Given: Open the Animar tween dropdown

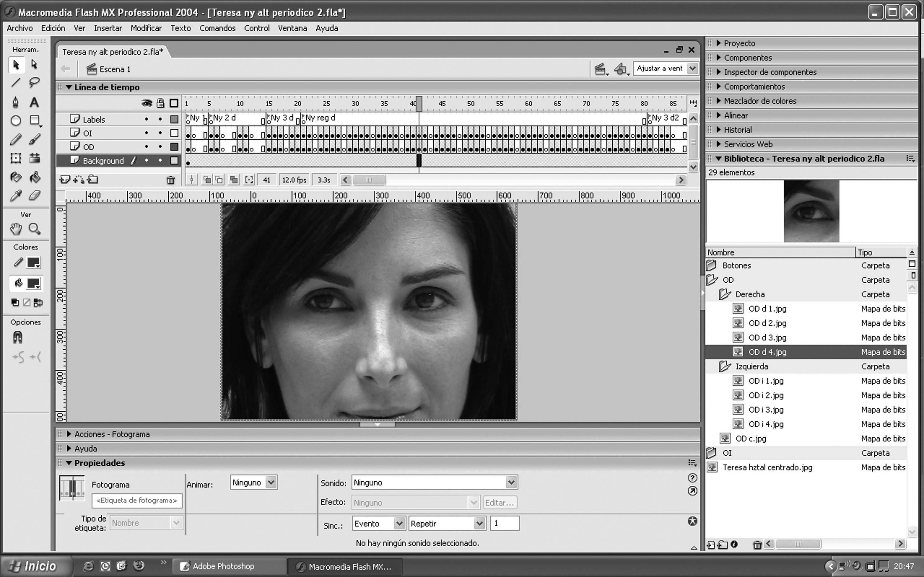Looking at the screenshot, I should click(x=271, y=482).
